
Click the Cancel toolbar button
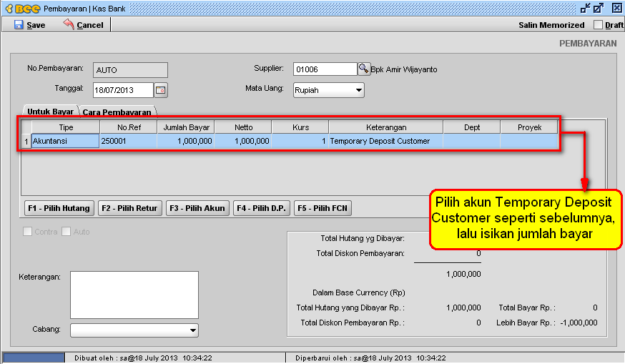(83, 25)
